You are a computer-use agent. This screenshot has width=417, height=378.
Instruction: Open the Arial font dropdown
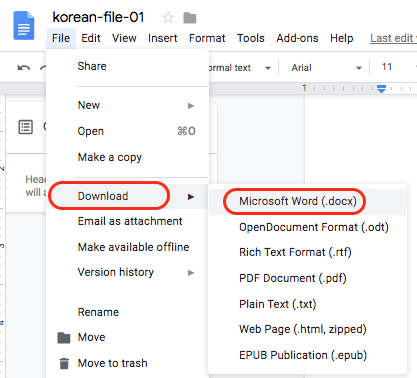[326, 68]
